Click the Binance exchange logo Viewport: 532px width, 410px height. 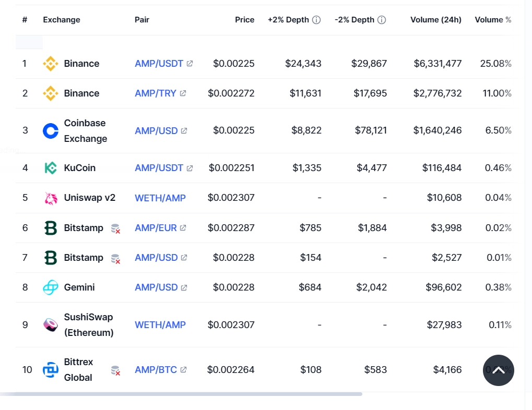click(x=50, y=63)
